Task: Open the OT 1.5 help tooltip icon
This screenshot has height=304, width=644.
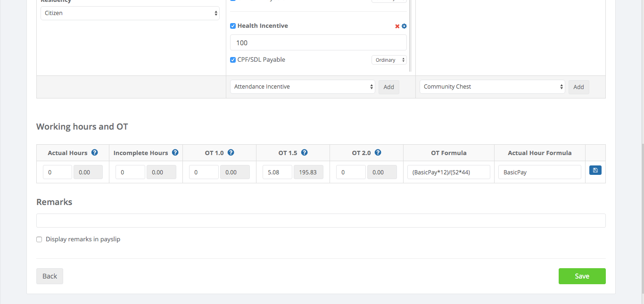Action: [x=305, y=153]
